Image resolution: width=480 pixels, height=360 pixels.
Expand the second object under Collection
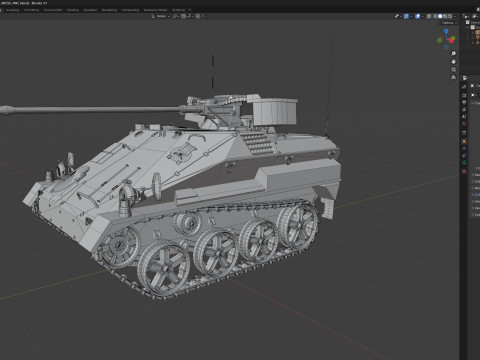(473, 38)
